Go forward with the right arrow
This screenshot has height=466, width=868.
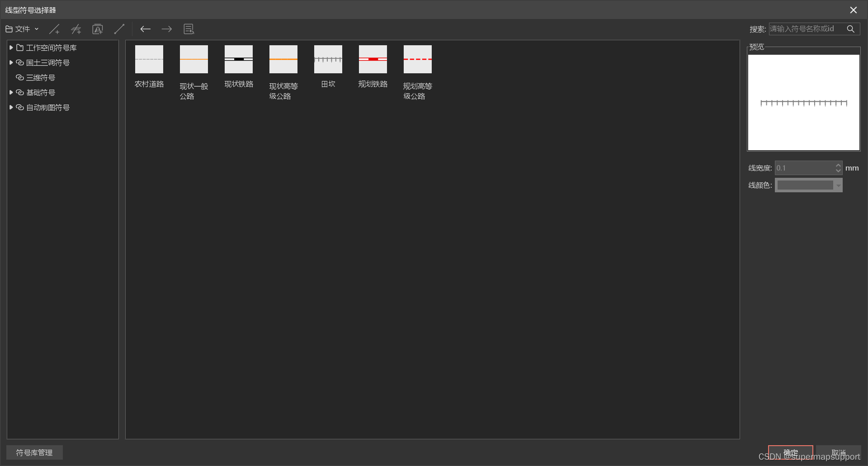point(167,29)
